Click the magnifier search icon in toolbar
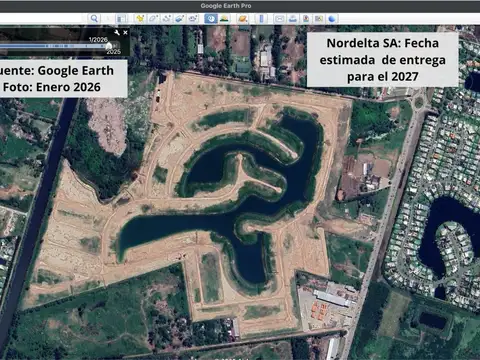 [x=94, y=19]
